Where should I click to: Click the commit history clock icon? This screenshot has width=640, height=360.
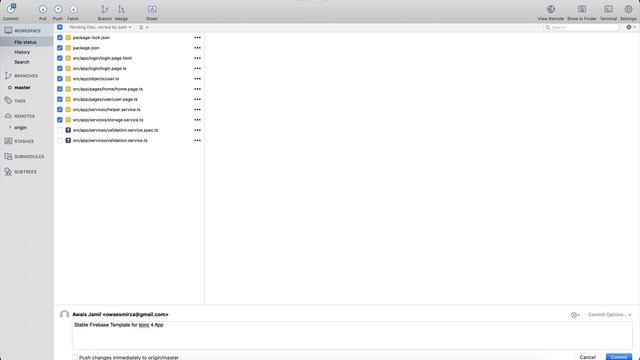[575, 315]
